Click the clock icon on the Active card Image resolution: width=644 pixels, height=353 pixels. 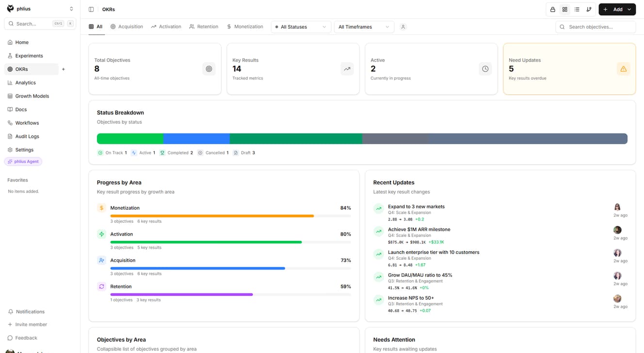pos(485,68)
